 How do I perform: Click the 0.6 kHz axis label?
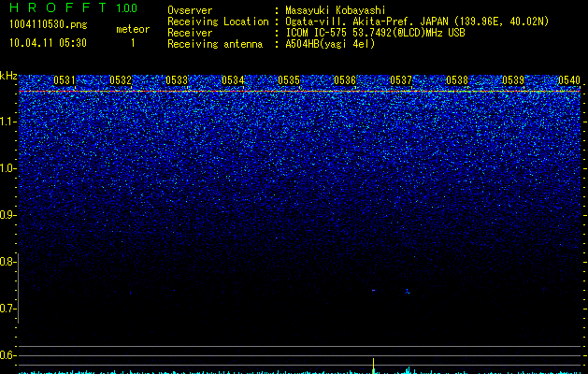[8, 355]
